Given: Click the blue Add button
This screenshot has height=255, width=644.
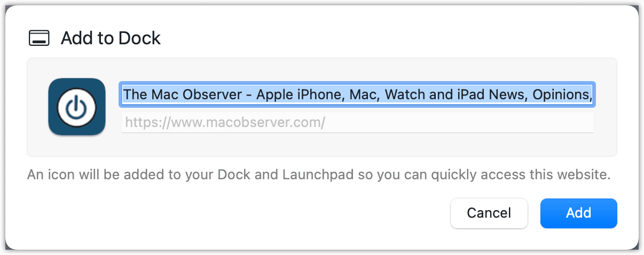Looking at the screenshot, I should pyautogui.click(x=578, y=213).
